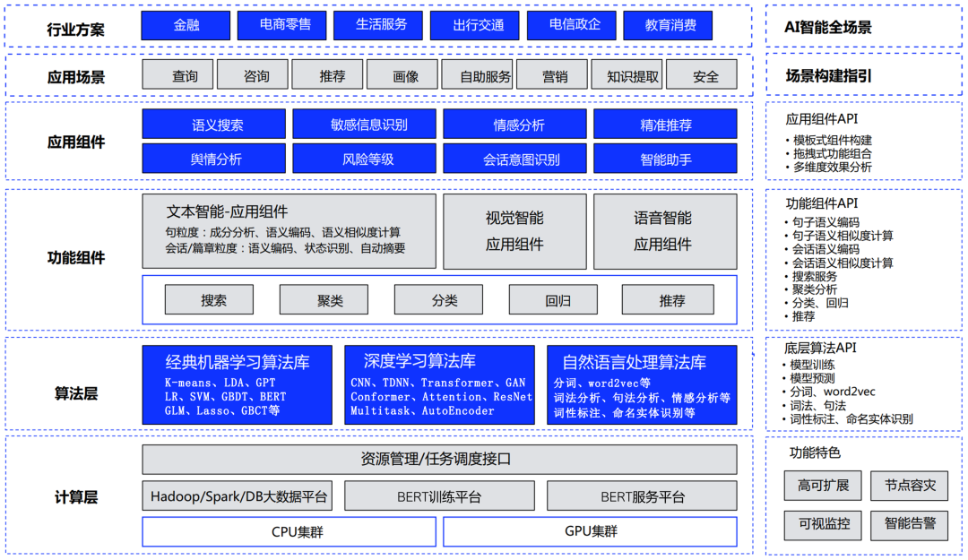
Task: Select the 分类 function box
Action: [x=439, y=299]
